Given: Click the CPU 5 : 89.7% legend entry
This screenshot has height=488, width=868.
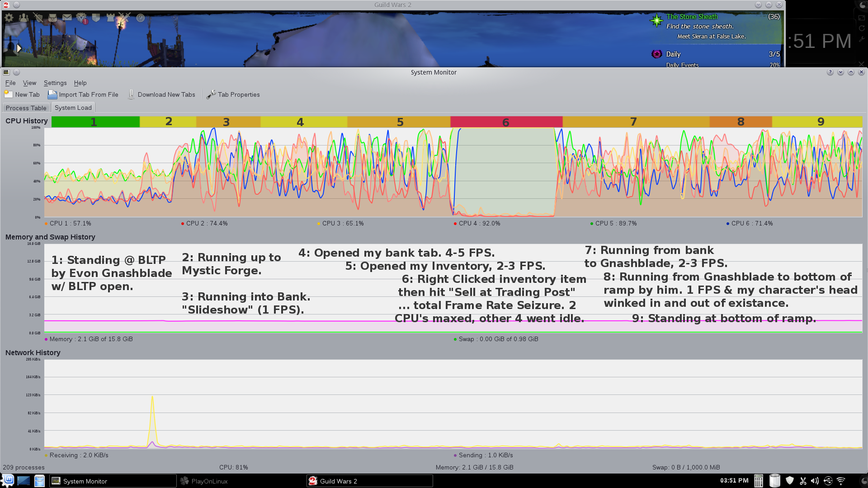Looking at the screenshot, I should [613, 224].
